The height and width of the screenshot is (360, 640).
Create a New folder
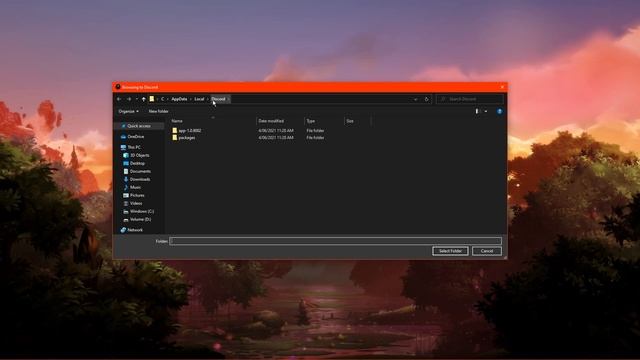pos(158,111)
